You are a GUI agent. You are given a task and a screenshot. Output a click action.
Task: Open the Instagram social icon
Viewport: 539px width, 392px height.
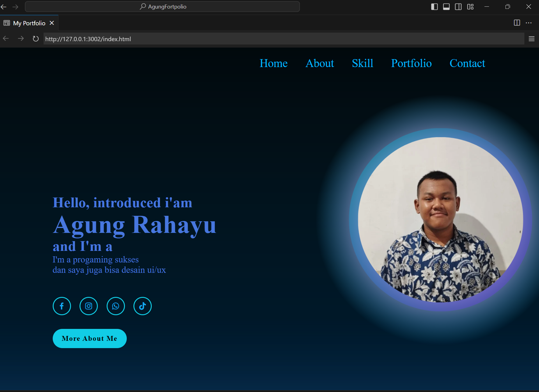[x=89, y=306]
